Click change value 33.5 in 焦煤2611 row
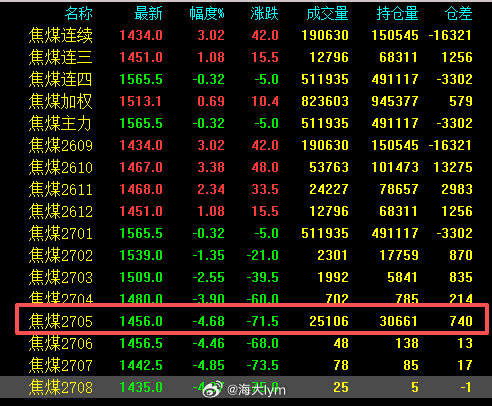The image size is (492, 406). [x=265, y=189]
